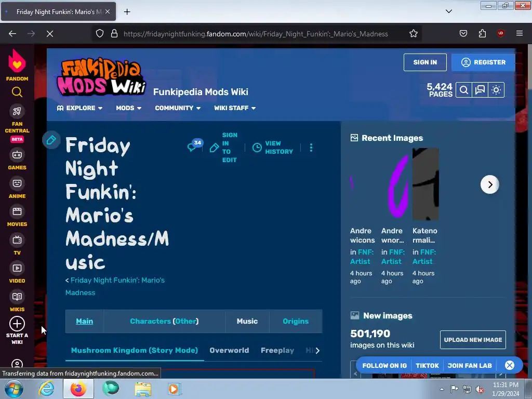Dismiss the social follow banner
This screenshot has height=399, width=532.
tap(510, 365)
